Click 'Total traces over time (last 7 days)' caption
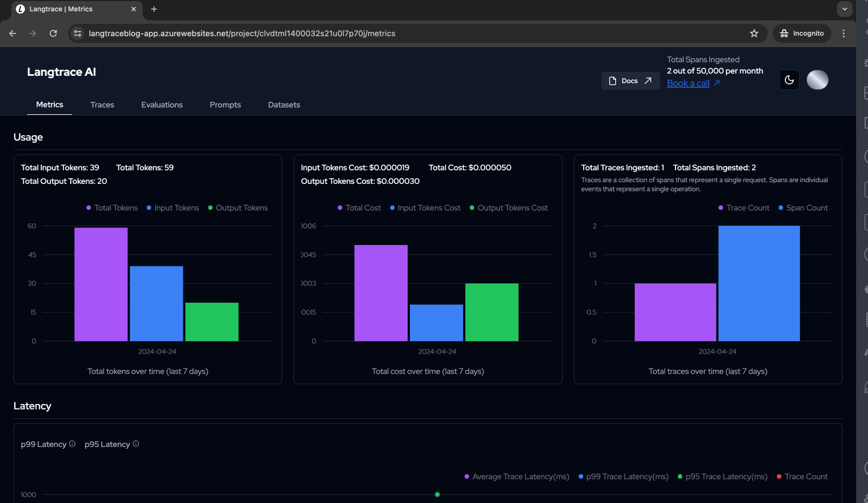 coord(708,371)
